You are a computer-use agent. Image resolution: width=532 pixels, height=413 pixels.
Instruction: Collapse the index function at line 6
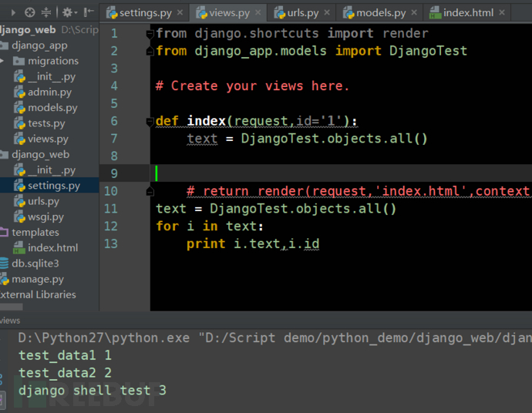[150, 122]
